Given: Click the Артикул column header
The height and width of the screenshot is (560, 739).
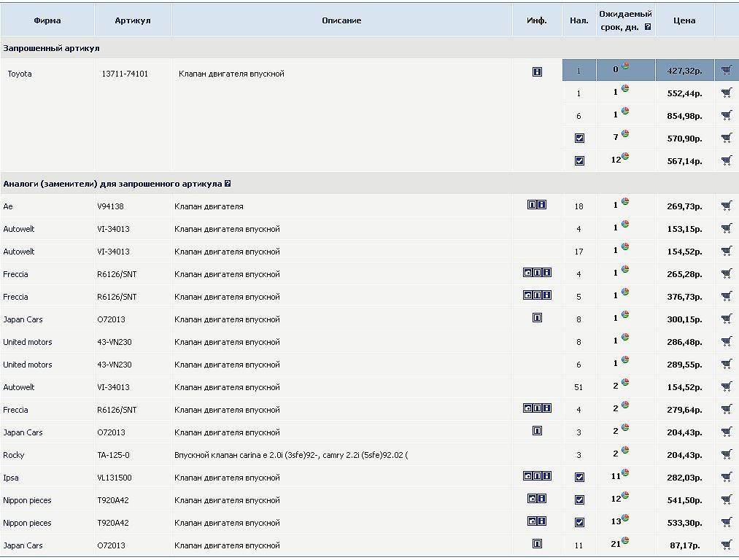Looking at the screenshot, I should 133,20.
